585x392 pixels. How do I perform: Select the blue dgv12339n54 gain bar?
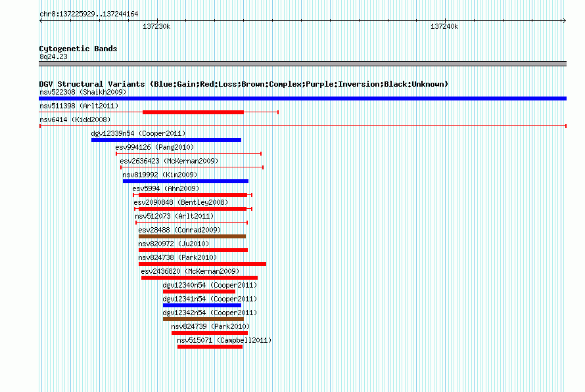(x=166, y=140)
